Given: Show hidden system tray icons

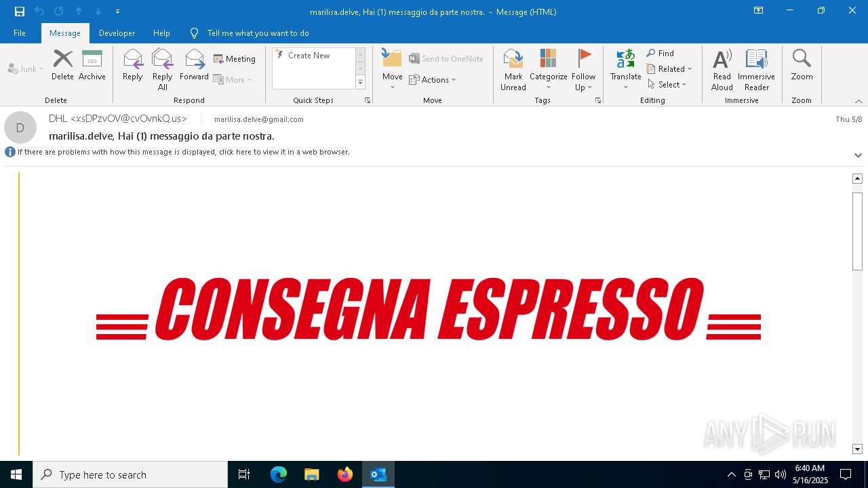Looking at the screenshot, I should (x=731, y=474).
